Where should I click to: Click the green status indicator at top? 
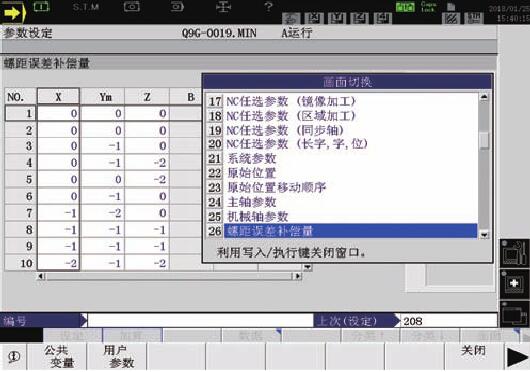[405, 7]
